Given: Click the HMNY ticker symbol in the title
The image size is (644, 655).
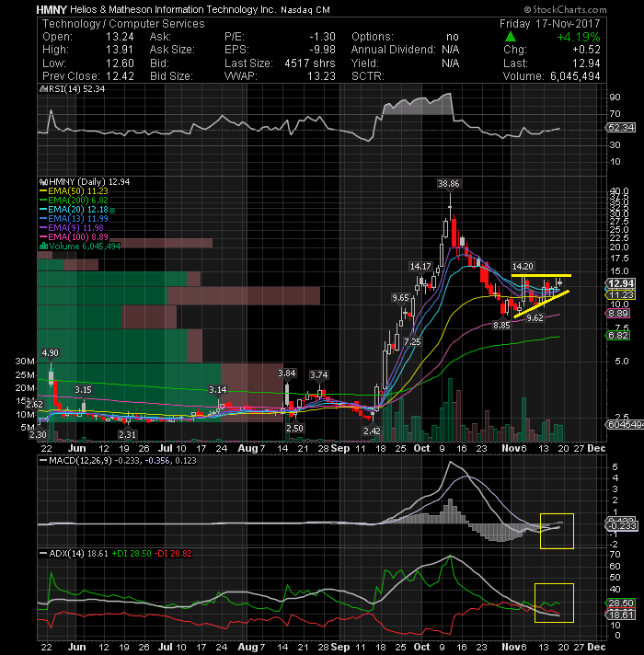Looking at the screenshot, I should (52, 9).
